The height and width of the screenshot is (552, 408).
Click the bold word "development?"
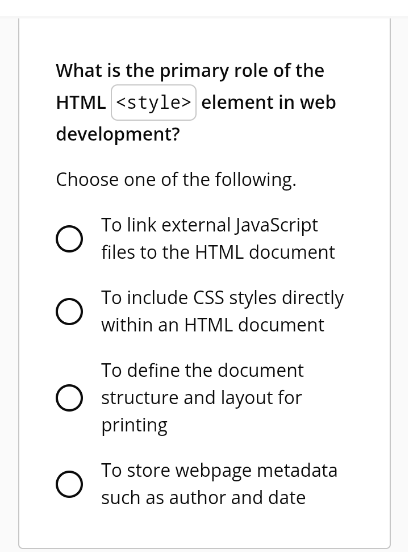click(118, 134)
